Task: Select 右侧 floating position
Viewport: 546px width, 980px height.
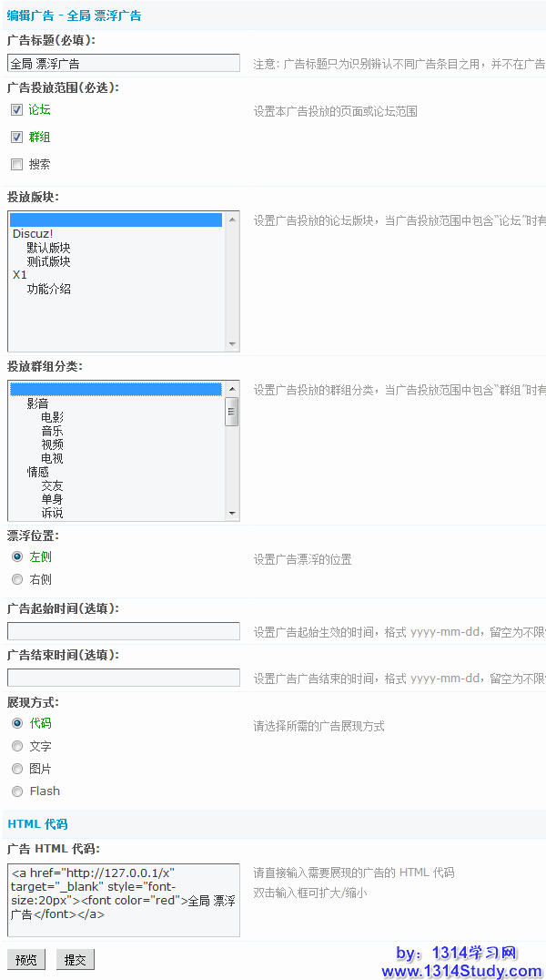Action: (x=17, y=579)
